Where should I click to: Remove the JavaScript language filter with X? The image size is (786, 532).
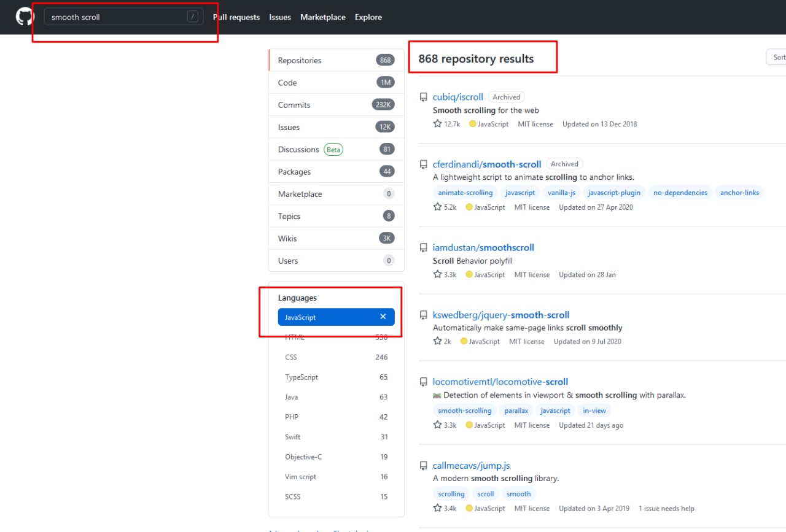tap(383, 317)
